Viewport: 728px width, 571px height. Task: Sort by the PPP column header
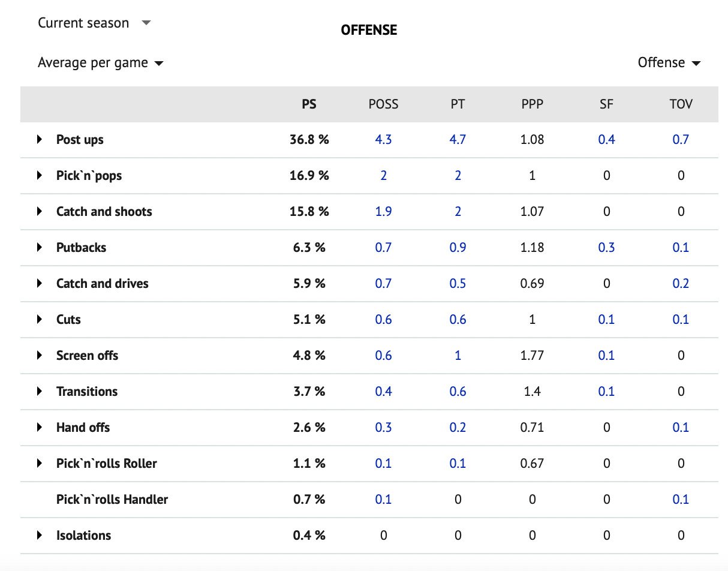click(x=533, y=104)
